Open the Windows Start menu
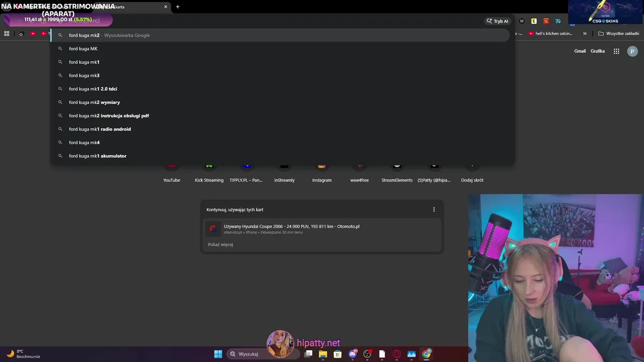The image size is (644, 362). point(218,354)
